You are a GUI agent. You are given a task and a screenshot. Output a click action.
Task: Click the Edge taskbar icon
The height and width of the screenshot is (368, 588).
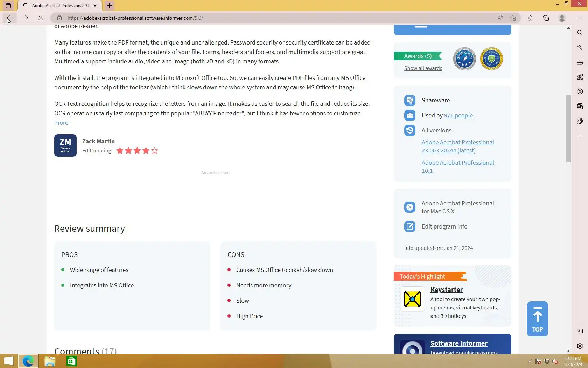28,361
